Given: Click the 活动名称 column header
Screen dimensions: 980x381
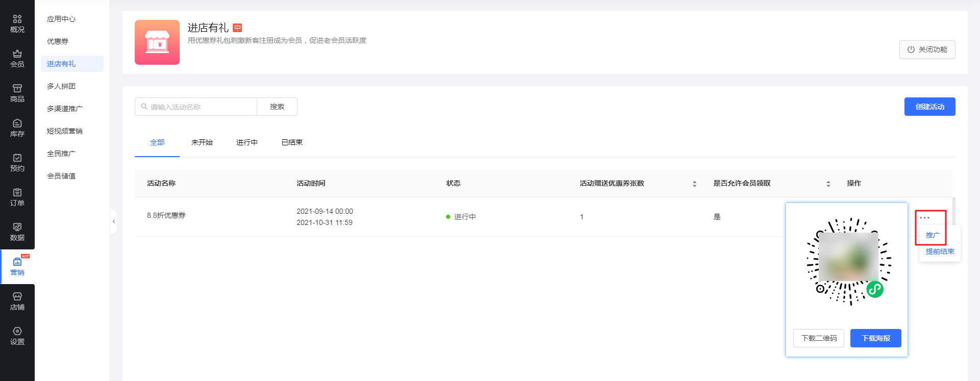Looking at the screenshot, I should 161,183.
